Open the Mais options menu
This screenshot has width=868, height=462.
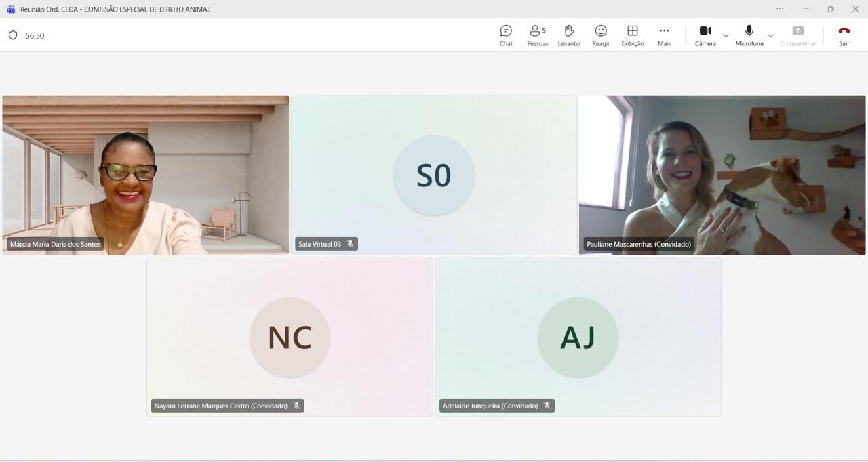[x=664, y=35]
